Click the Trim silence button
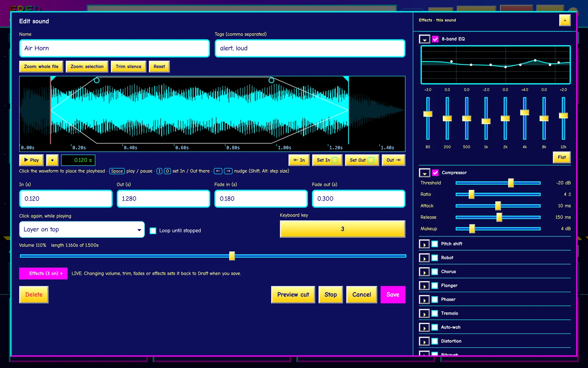588x368 pixels. pos(129,67)
